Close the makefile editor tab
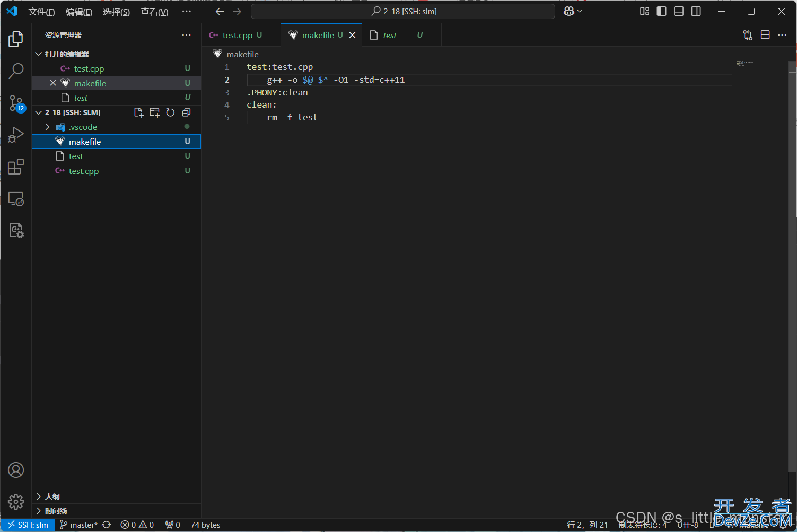Viewport: 797px width, 532px height. click(352, 35)
